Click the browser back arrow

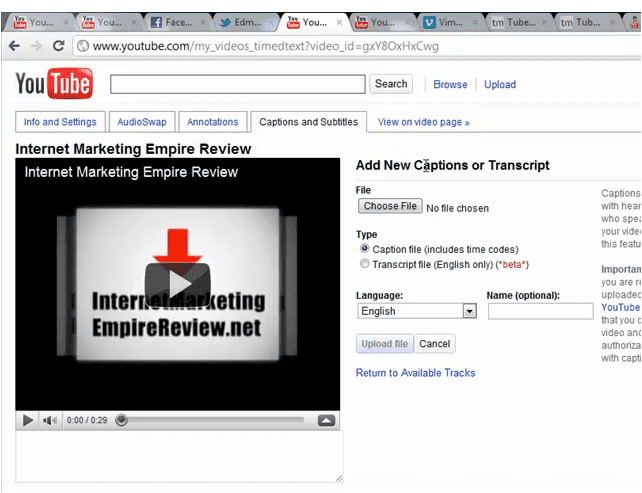14,46
